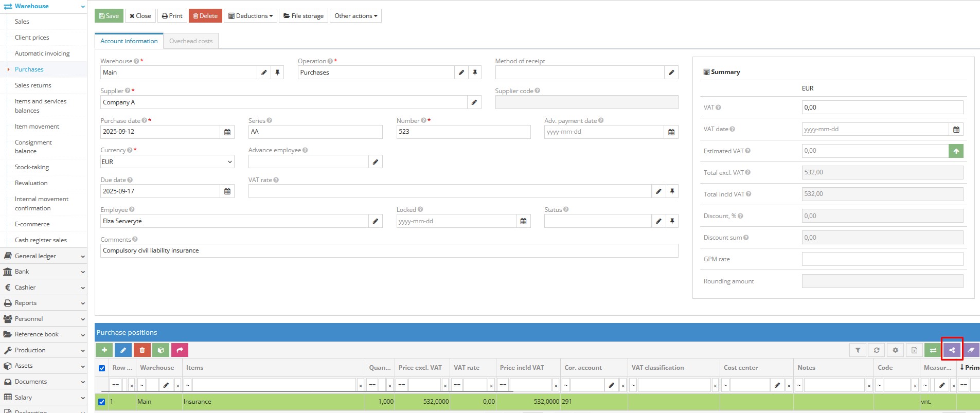Viewport: 980px width, 413px height.
Task: Click the filter funnel icon in positions toolbar
Action: coord(858,350)
